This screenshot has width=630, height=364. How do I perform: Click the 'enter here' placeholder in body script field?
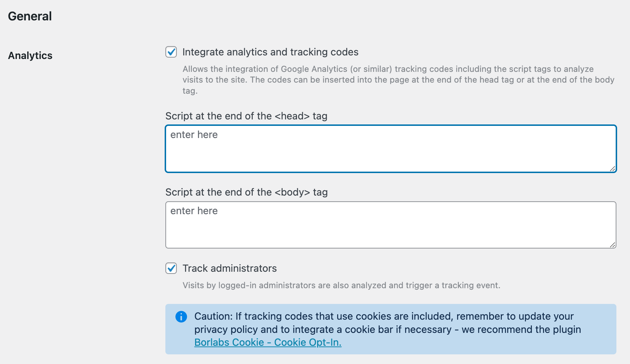pos(194,211)
